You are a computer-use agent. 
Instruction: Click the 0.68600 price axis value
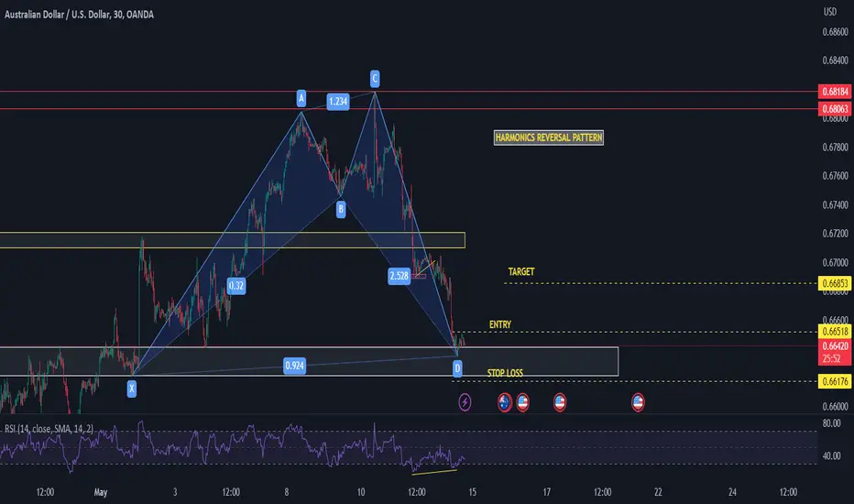point(835,32)
